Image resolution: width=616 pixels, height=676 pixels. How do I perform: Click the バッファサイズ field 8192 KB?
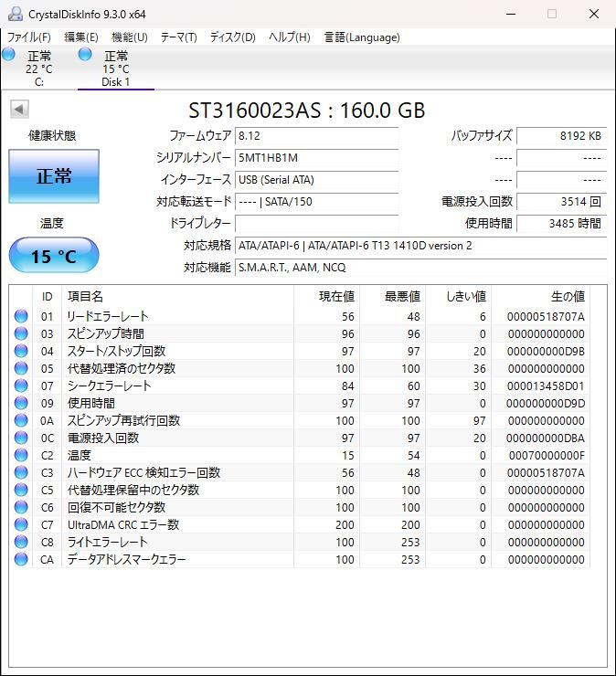click(562, 136)
